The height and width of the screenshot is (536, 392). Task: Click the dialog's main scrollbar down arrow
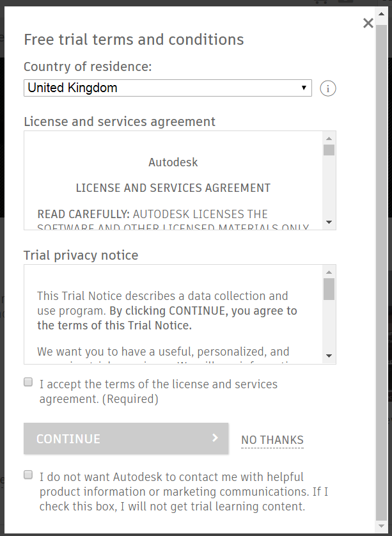381,526
